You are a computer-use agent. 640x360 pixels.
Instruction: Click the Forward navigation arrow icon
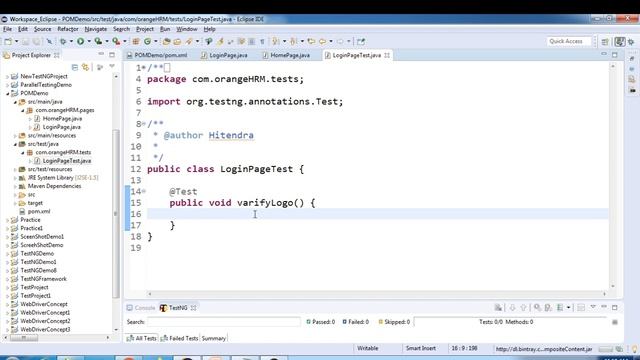(340, 41)
